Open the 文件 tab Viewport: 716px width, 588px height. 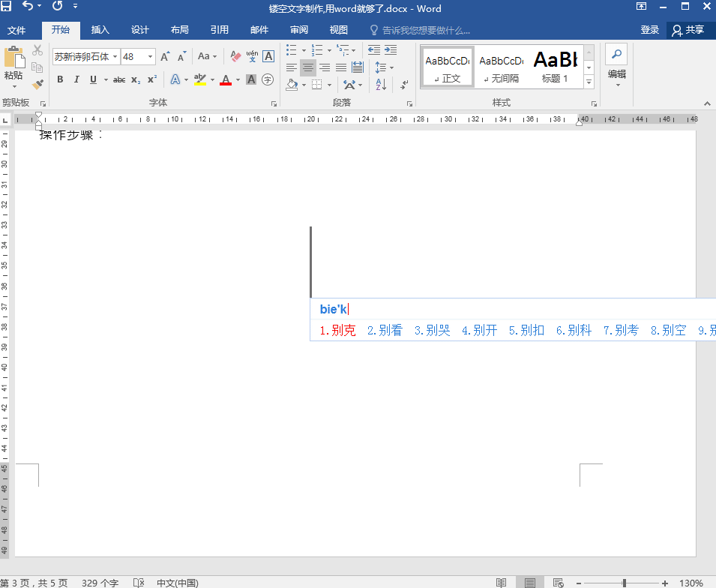(16, 30)
